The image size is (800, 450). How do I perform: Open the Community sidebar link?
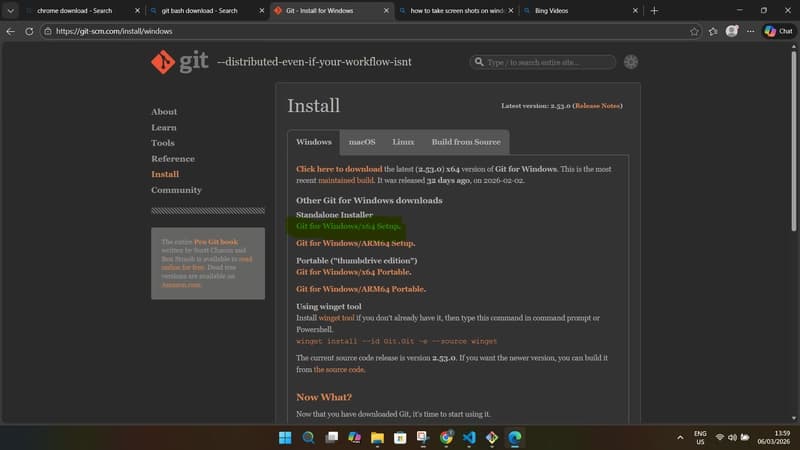(176, 190)
